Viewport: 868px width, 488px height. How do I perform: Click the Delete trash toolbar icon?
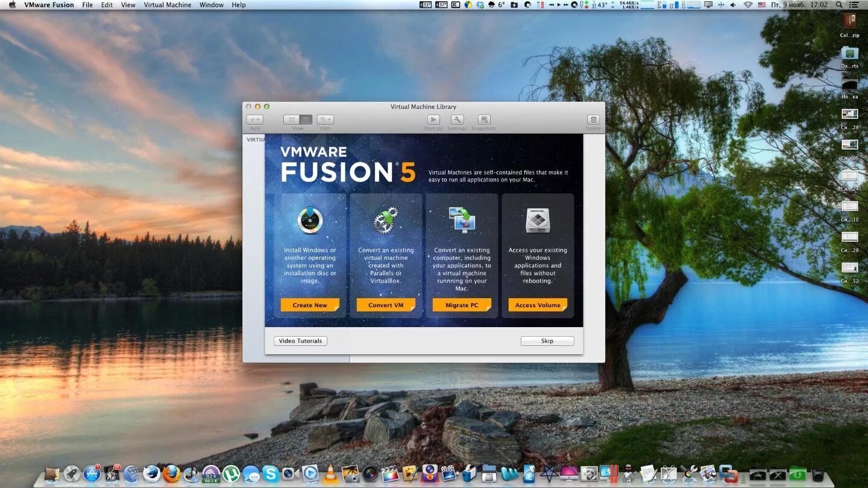point(594,120)
